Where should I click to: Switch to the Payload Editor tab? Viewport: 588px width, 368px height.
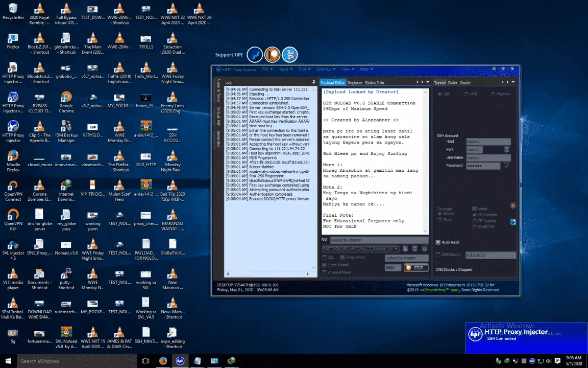pyautogui.click(x=332, y=83)
